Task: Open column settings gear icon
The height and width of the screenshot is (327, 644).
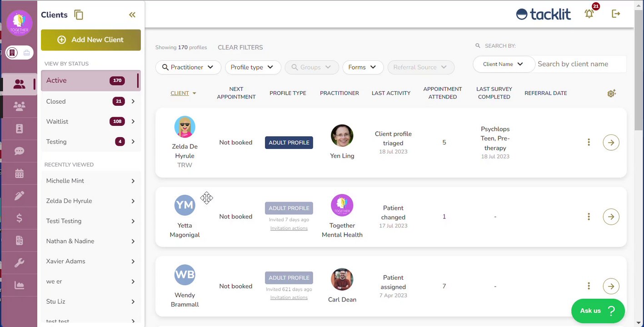Action: pyautogui.click(x=611, y=93)
